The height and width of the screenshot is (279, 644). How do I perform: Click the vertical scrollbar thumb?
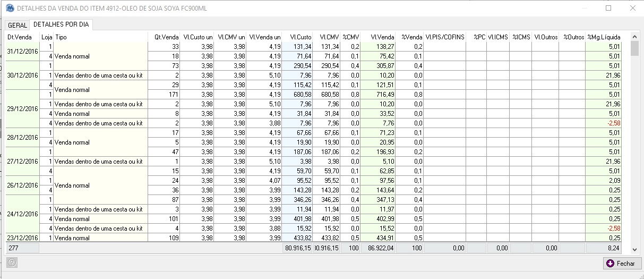click(634, 48)
